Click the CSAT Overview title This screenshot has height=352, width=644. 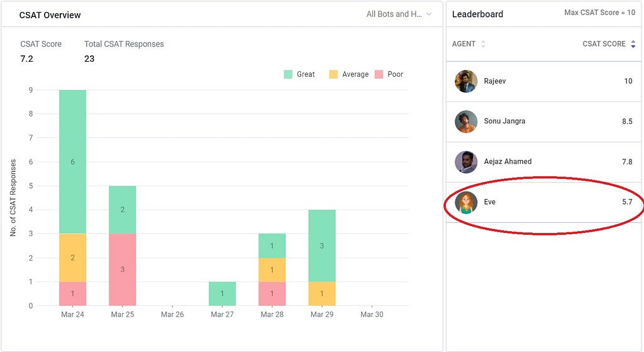coord(50,15)
